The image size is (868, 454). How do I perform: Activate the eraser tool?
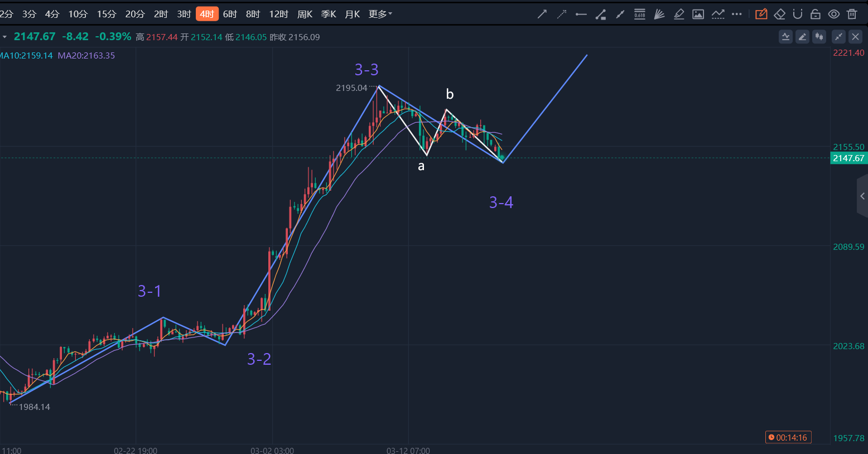click(x=779, y=13)
